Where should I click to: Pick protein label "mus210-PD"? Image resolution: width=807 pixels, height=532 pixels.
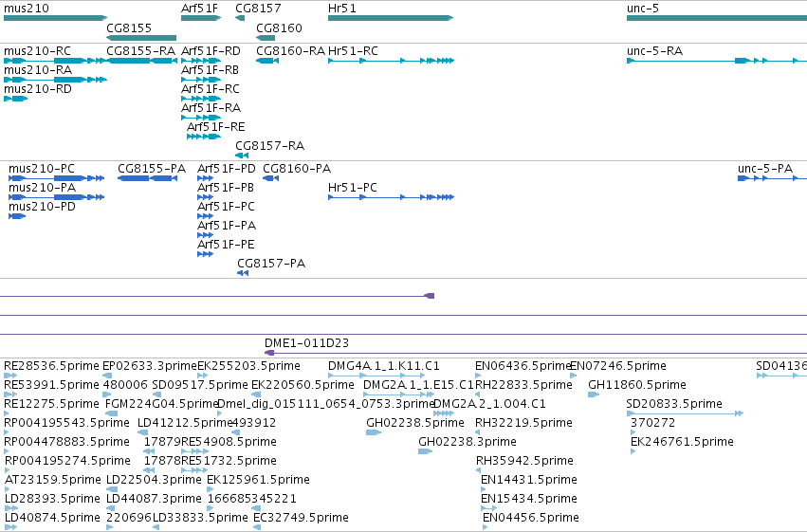click(43, 207)
